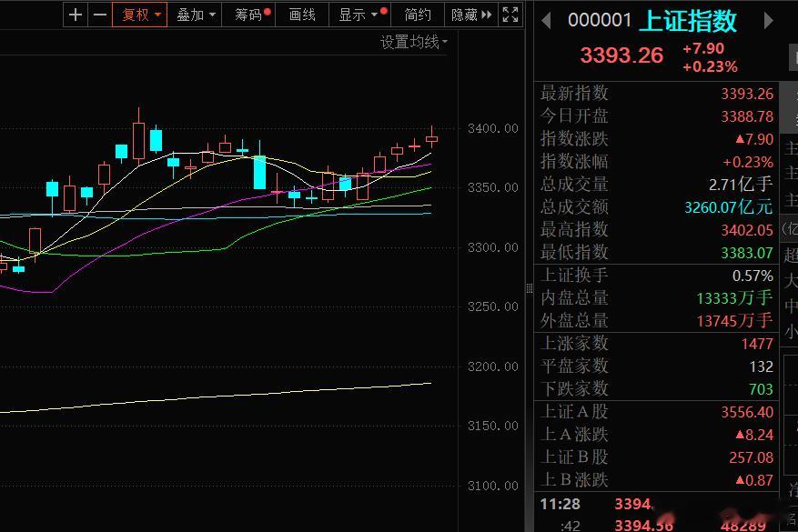Open the 显示 dropdown menu
The height and width of the screenshot is (532, 798).
[360, 15]
